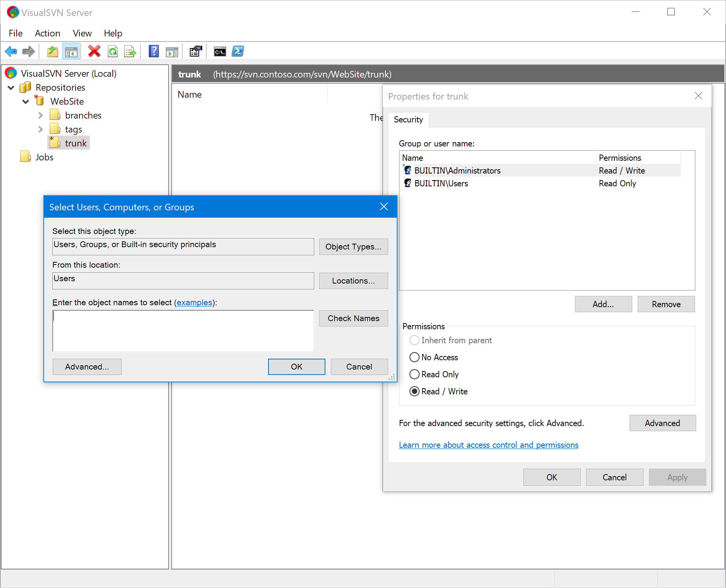Open the View menu
The image size is (726, 588).
(x=82, y=33)
